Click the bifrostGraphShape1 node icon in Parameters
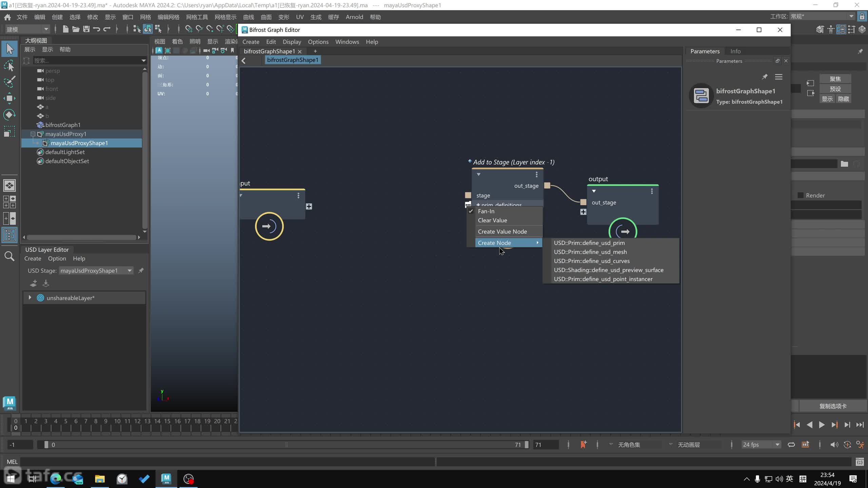Image resolution: width=868 pixels, height=488 pixels. pos(701,96)
